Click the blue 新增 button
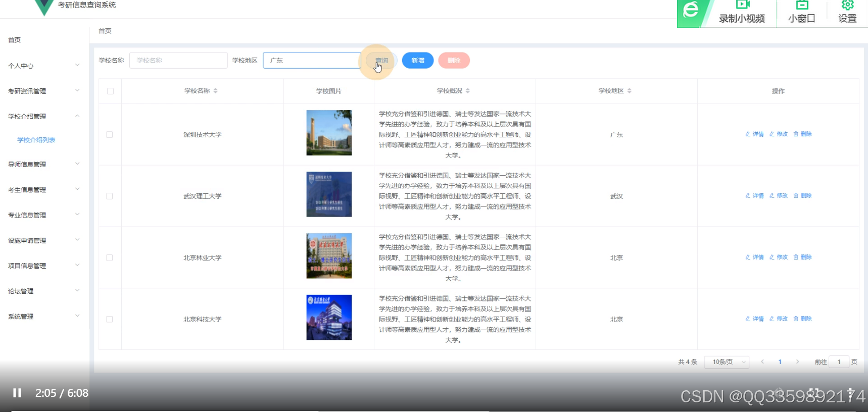This screenshot has width=868, height=412. [418, 61]
